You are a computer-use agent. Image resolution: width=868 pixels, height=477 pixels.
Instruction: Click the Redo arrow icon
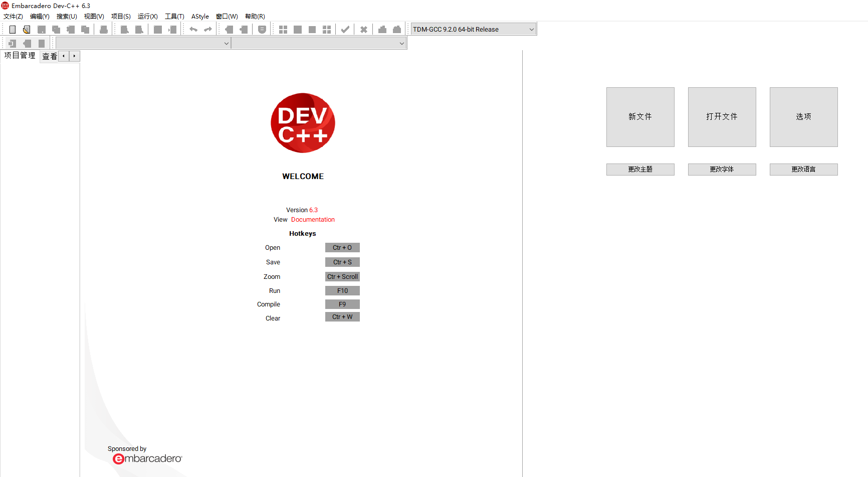tap(208, 30)
